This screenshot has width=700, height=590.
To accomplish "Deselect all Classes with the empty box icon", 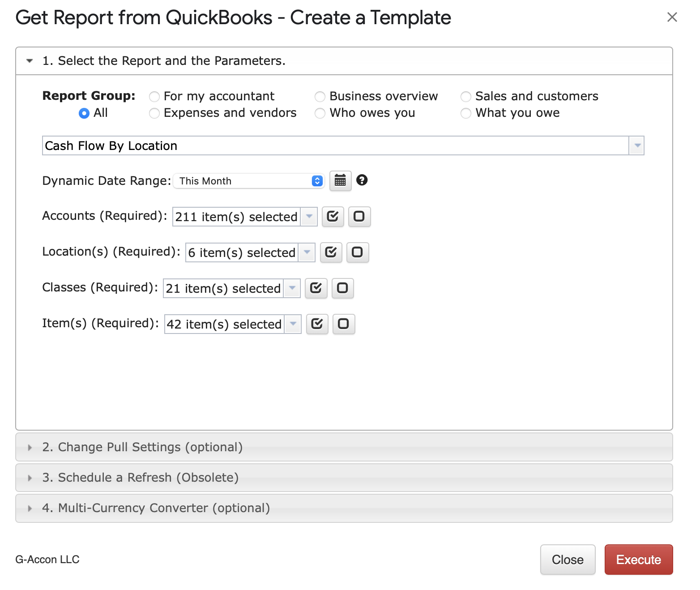I will [342, 288].
